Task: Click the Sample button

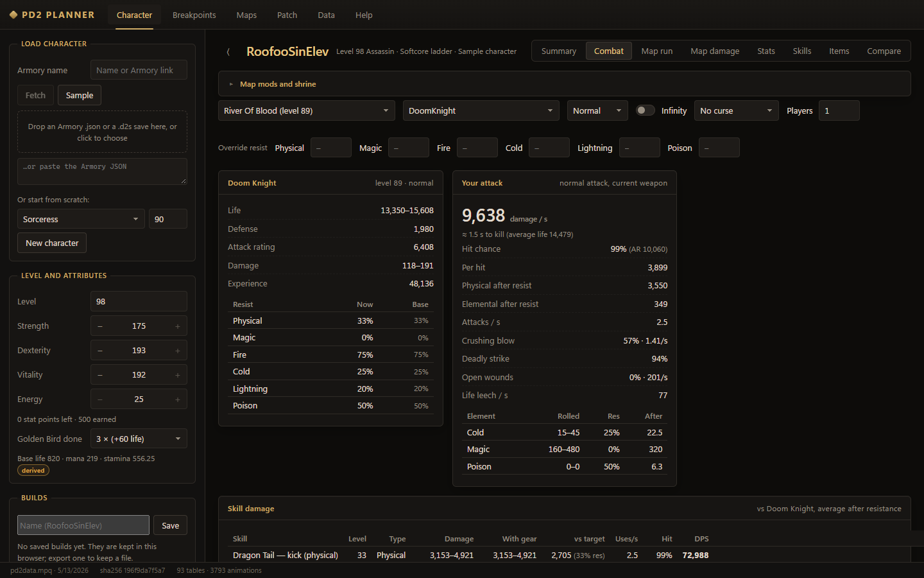Action: coord(80,95)
